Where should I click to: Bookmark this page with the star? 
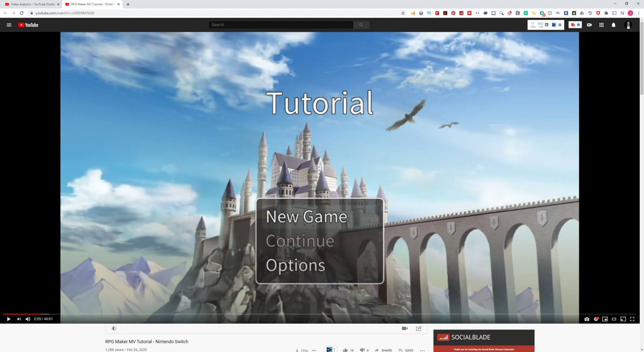pos(403,13)
